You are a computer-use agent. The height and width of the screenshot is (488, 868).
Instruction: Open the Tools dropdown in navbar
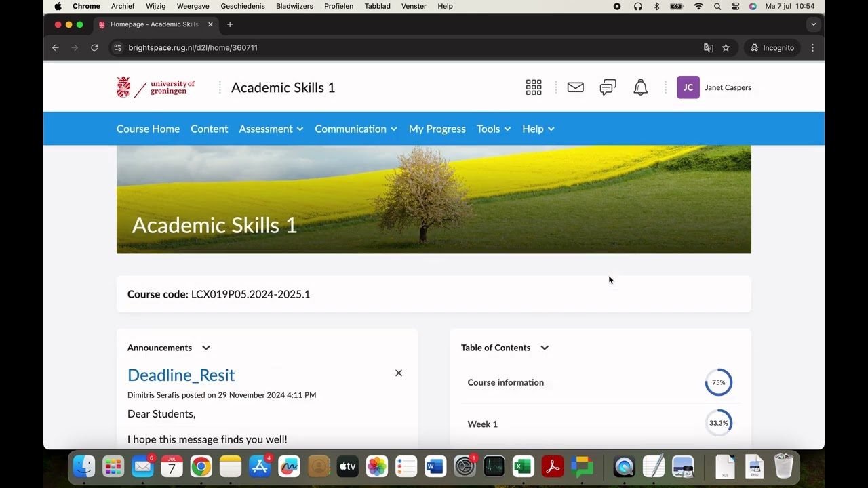[x=493, y=129]
